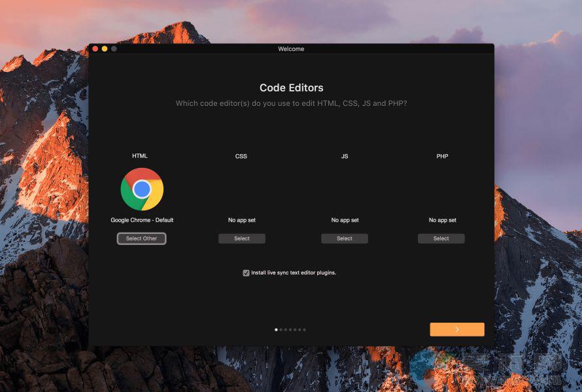Select the third page indicator dot

(x=286, y=330)
